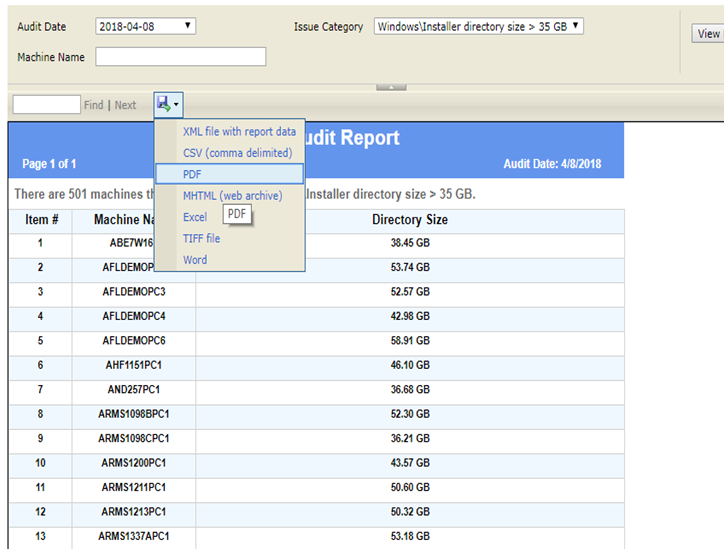This screenshot has height=549, width=724.
Task: Select Excel export option
Action: (x=195, y=217)
